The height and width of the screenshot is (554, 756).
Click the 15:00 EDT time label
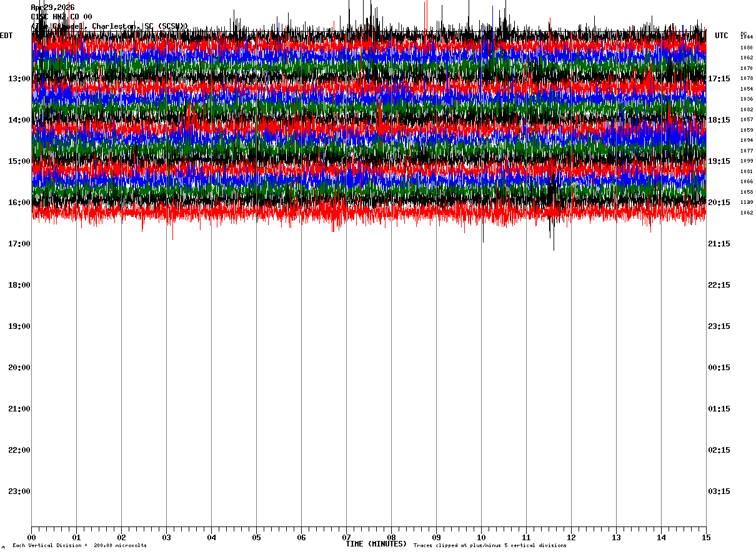coord(19,161)
